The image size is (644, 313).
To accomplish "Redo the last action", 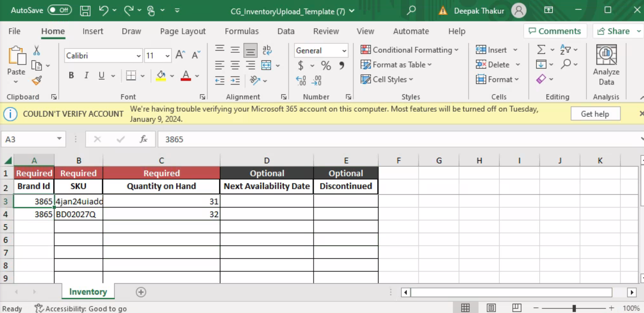I will click(x=129, y=10).
